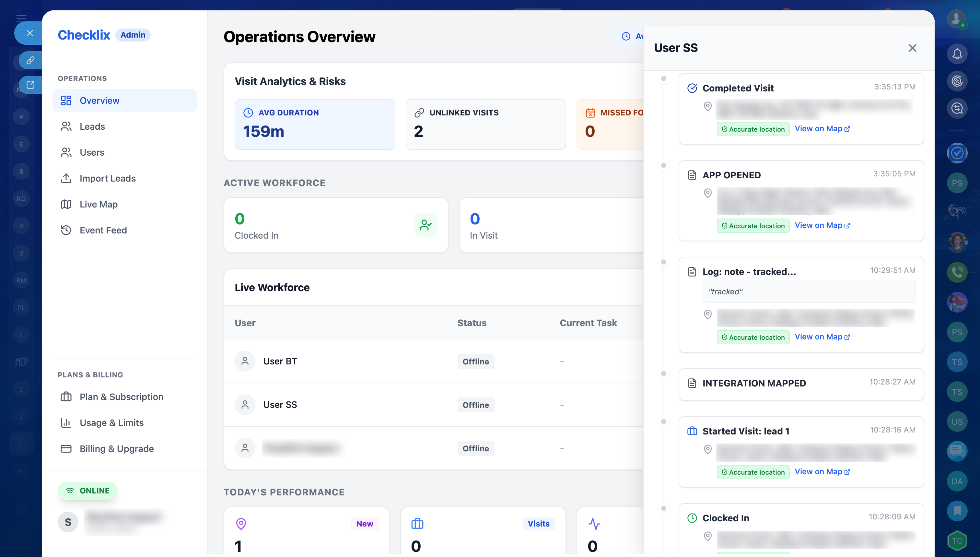Screen dimensions: 980x557
Task: Click the Billing & Upgrade card icon
Action: pyautogui.click(x=66, y=449)
